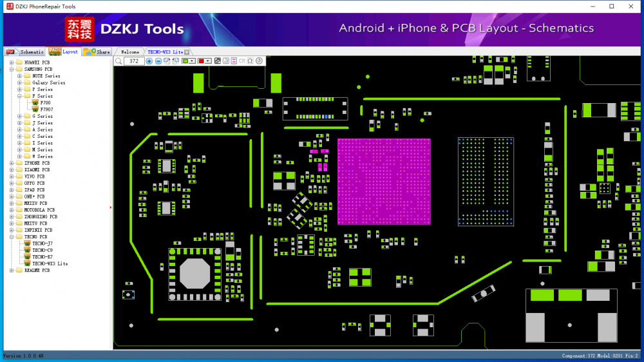Click the Component:372 status text
Screen dimensions: 644x362
coord(578,356)
